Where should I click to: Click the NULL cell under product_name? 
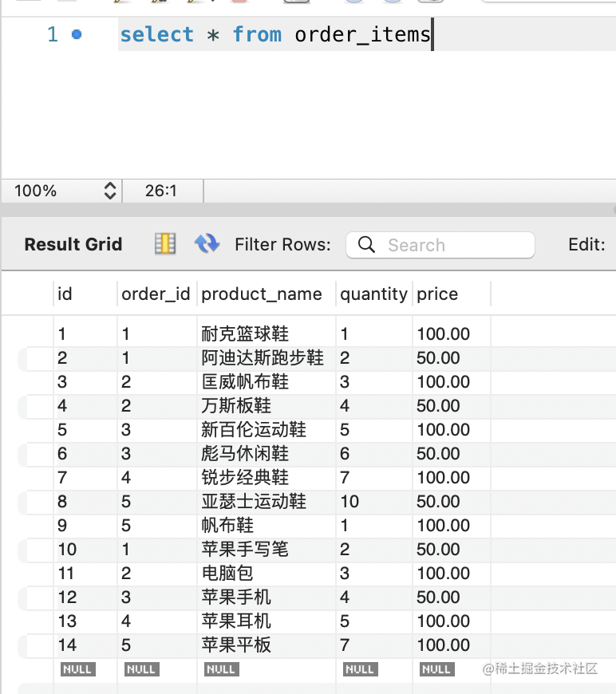click(221, 669)
